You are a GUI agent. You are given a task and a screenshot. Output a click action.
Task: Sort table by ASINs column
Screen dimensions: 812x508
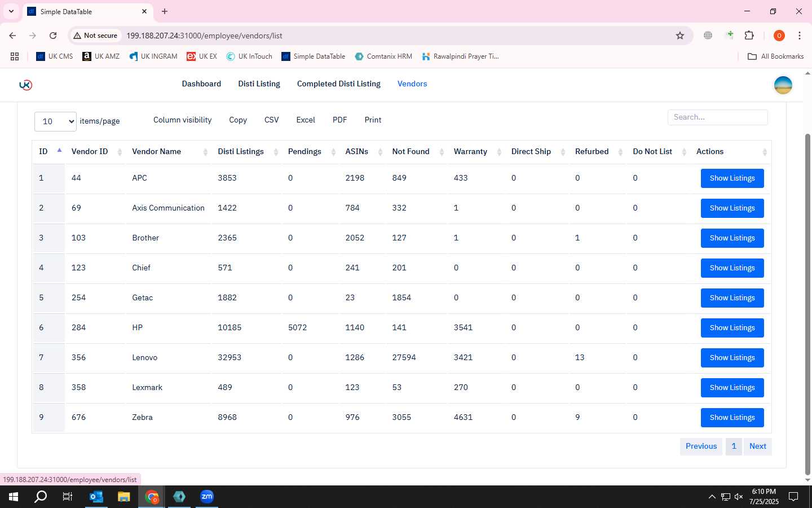coord(363,151)
